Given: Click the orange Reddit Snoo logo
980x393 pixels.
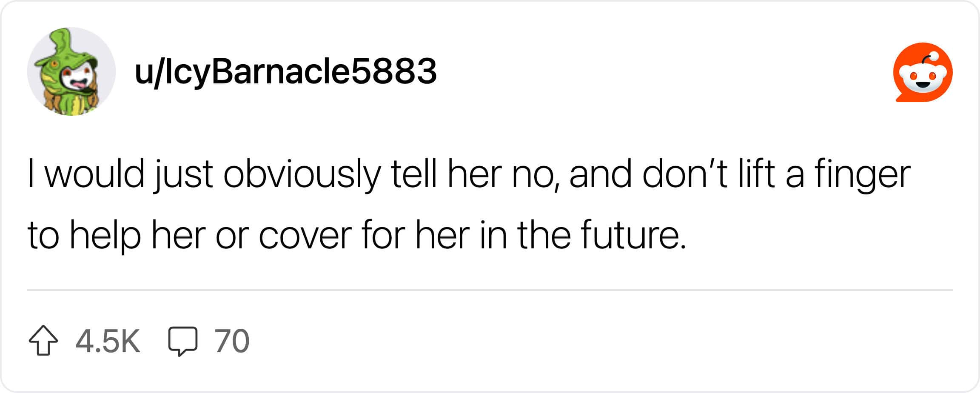Looking at the screenshot, I should [923, 72].
